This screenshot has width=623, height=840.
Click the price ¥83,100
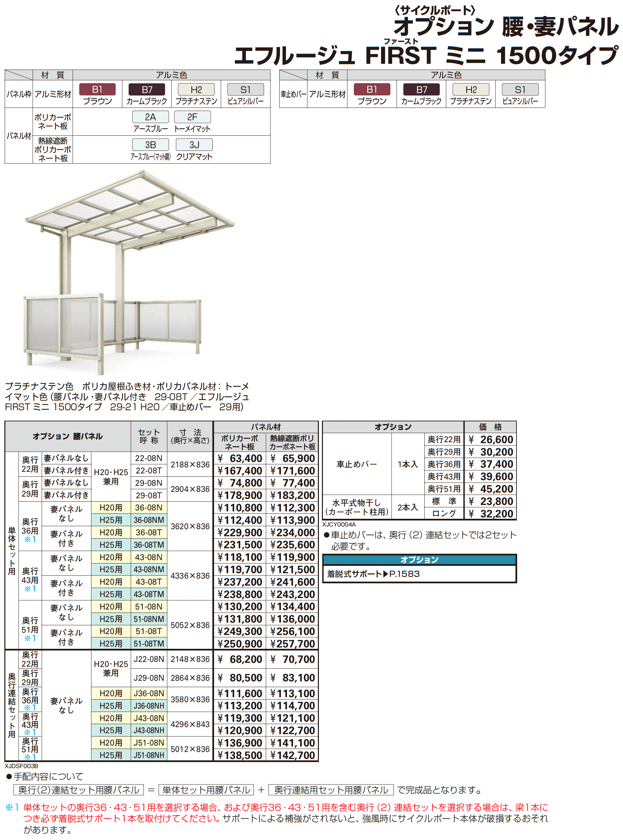coord(293,678)
